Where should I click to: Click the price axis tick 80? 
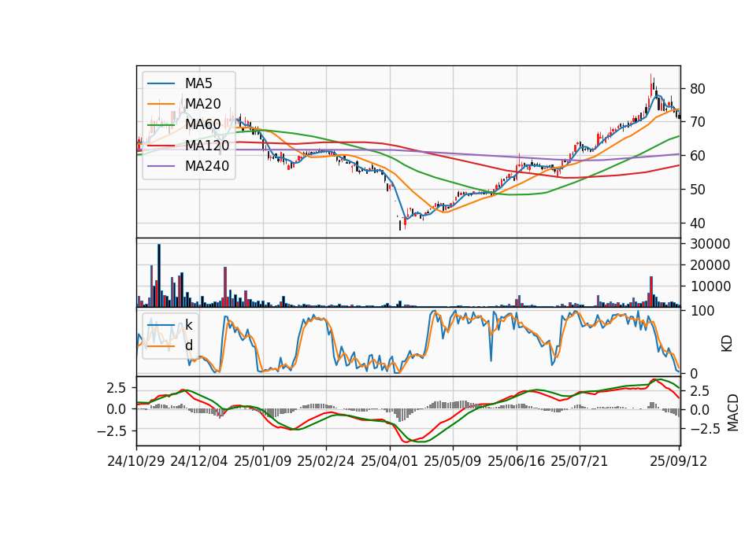(x=698, y=89)
